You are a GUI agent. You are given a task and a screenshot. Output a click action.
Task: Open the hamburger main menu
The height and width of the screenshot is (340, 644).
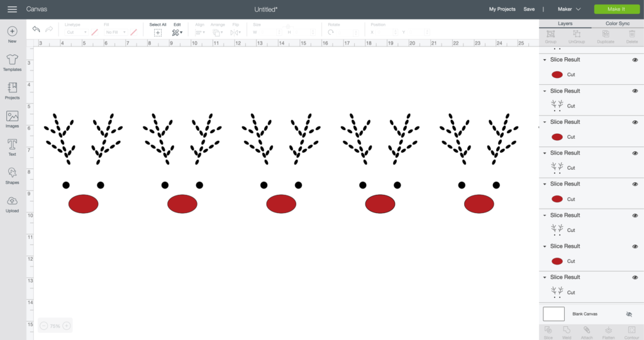[x=12, y=9]
